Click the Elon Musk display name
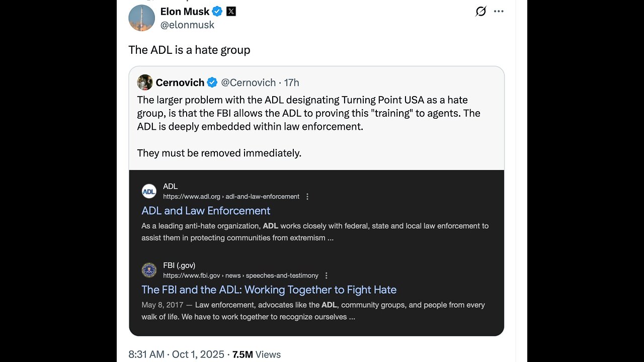Screen dimensions: 644x362 click(185, 11)
